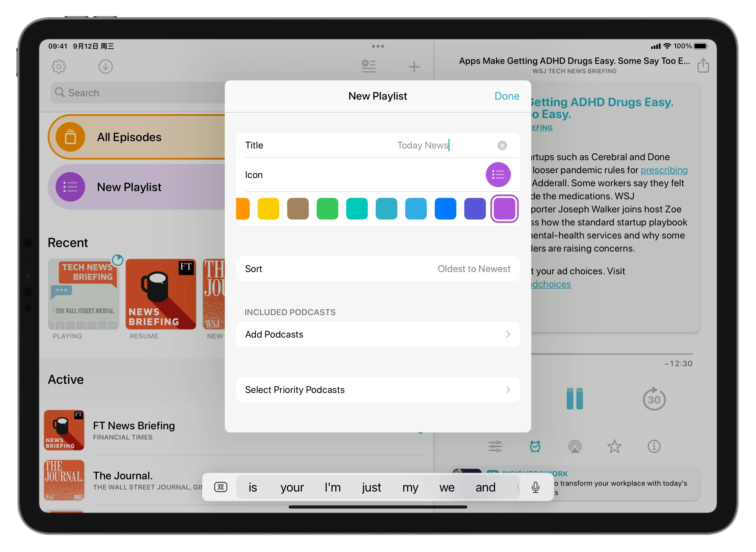
Task: Open Tech News Briefing recent artwork
Action: (x=83, y=294)
